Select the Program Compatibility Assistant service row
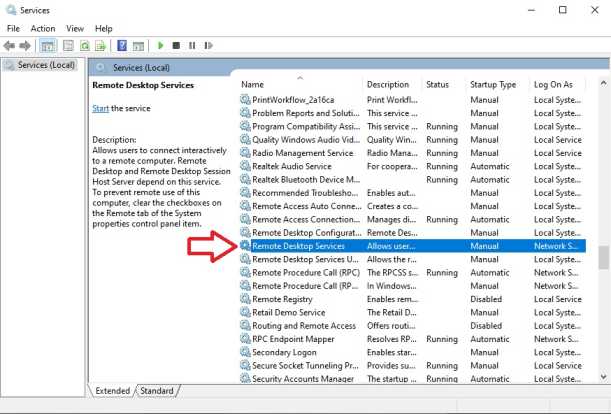The width and height of the screenshot is (611, 414). [x=412, y=126]
